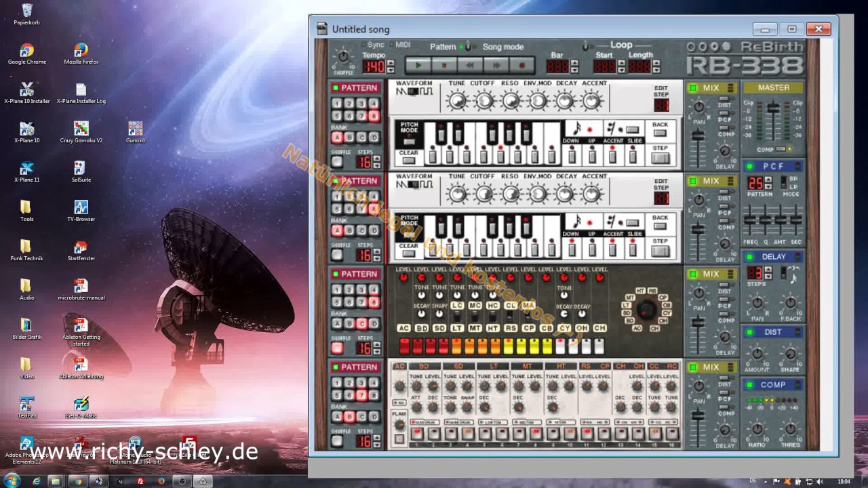Toggle ACCENT on the second 303 synth
The height and width of the screenshot is (488, 868).
click(613, 250)
